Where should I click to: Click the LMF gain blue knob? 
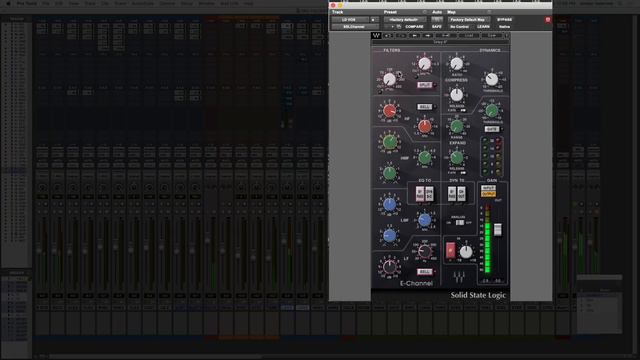coord(389,204)
